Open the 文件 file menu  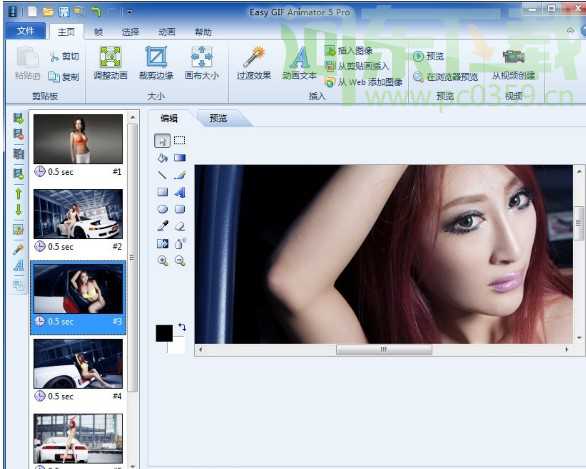click(x=25, y=31)
